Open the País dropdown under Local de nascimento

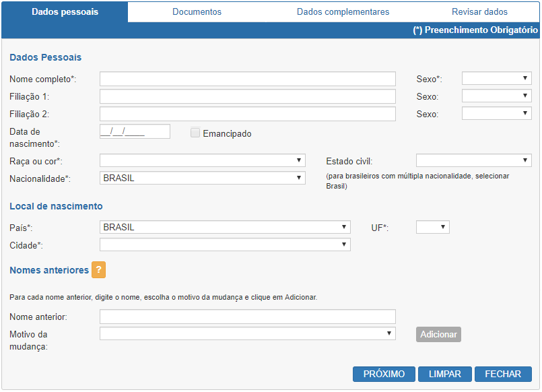pyautogui.click(x=225, y=227)
